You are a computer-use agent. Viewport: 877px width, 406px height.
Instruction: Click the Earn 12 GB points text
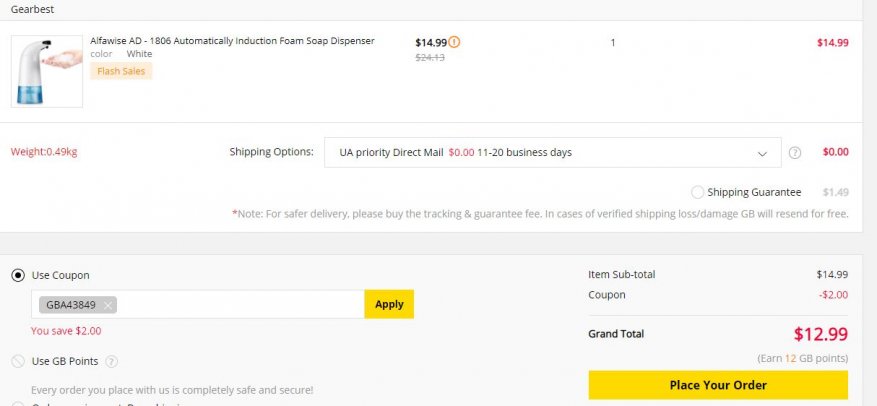click(803, 358)
